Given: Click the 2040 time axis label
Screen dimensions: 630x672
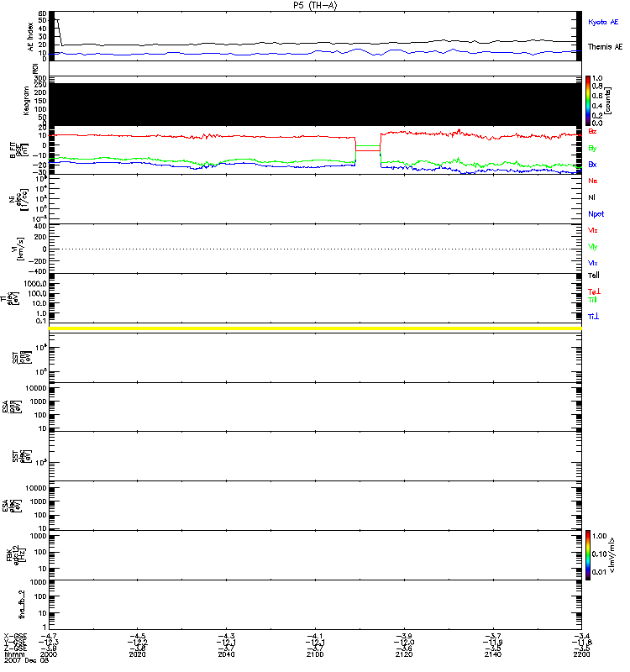Looking at the screenshot, I should point(226,654).
